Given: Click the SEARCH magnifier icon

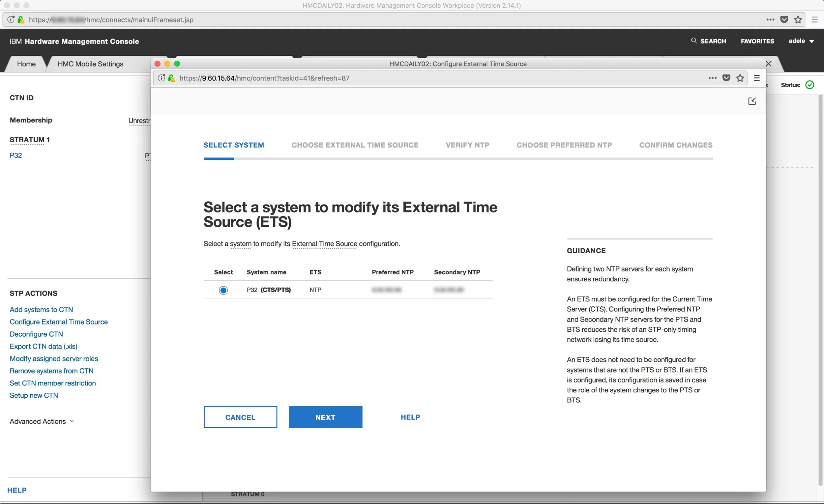Looking at the screenshot, I should tap(694, 41).
